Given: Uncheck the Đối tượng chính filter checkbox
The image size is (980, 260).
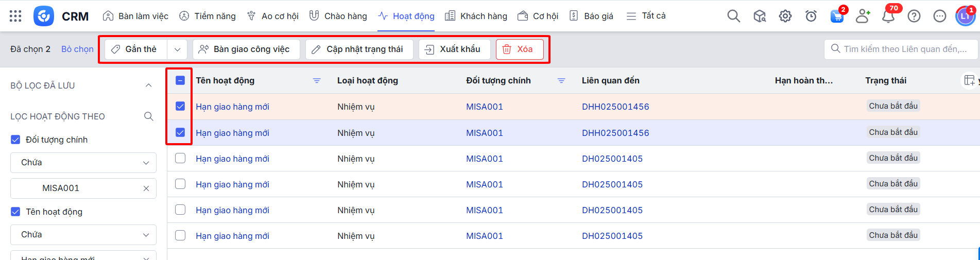Looking at the screenshot, I should point(15,140).
